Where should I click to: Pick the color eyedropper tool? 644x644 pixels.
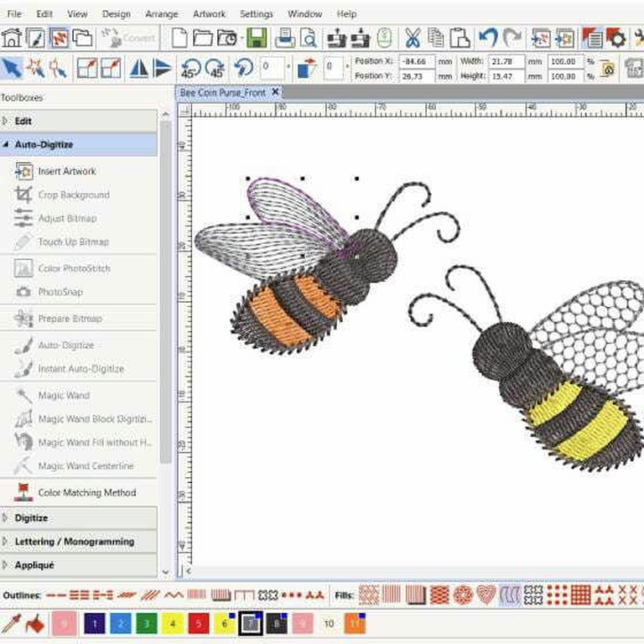11,623
